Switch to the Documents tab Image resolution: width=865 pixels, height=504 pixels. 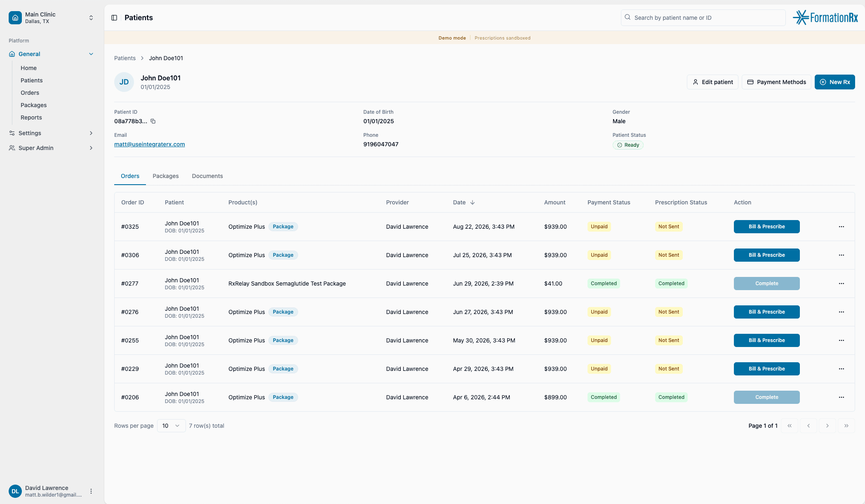coord(207,176)
